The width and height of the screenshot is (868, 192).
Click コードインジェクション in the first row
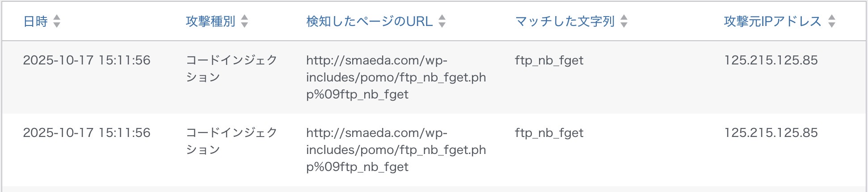click(x=232, y=68)
